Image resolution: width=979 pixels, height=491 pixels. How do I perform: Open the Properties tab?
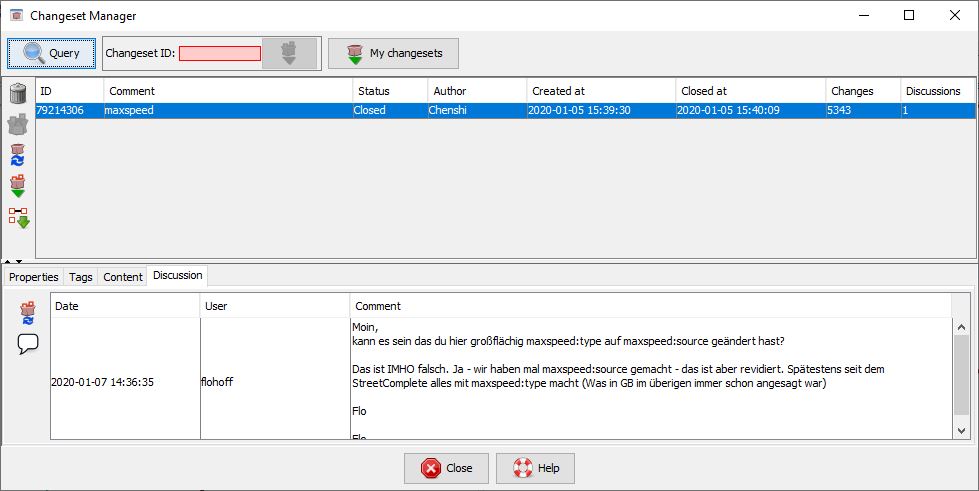tap(34, 277)
